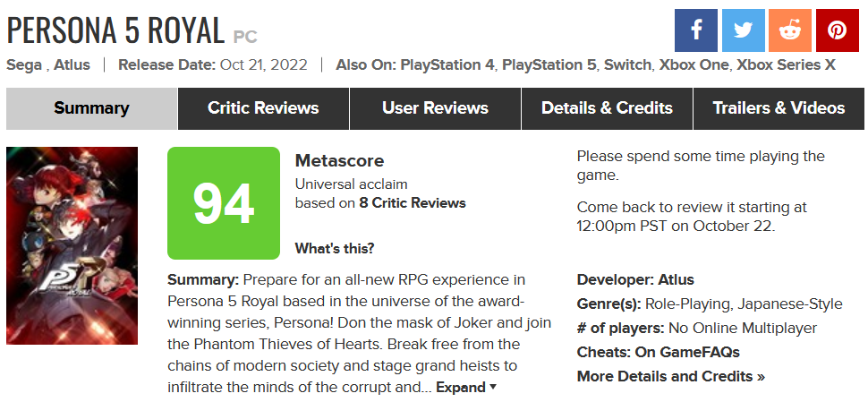Open Details & Credits tab
The image size is (868, 402).
coord(607,108)
